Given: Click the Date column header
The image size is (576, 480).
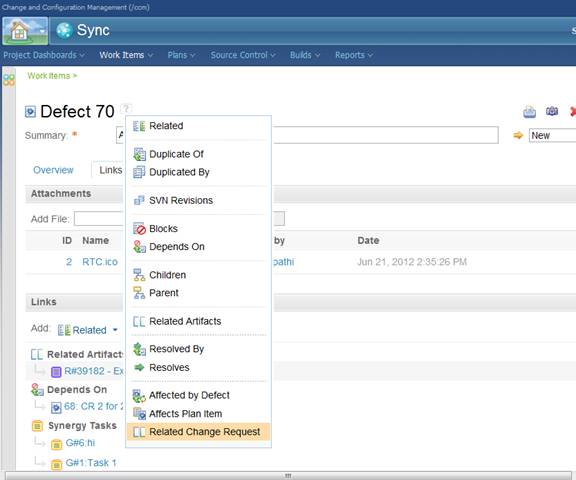Looking at the screenshot, I should [368, 241].
